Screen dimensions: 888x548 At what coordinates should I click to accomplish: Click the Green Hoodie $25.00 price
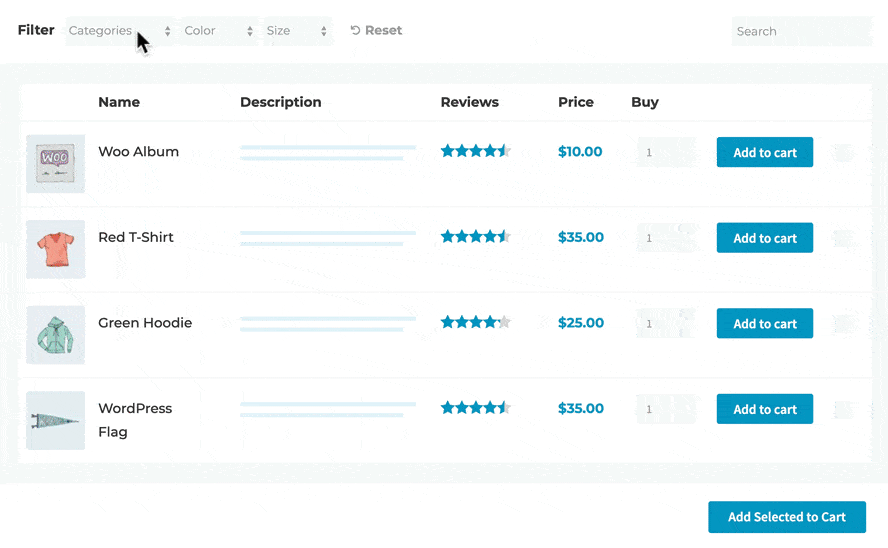point(580,323)
